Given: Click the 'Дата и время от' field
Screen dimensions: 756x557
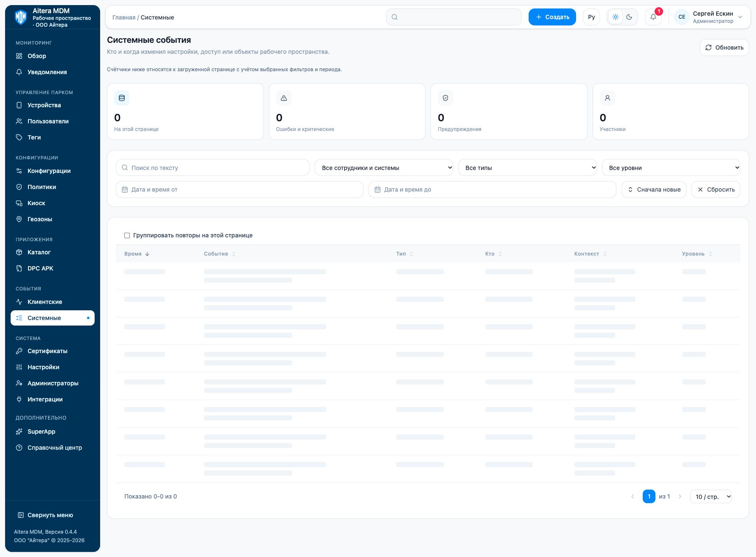Looking at the screenshot, I should [240, 189].
